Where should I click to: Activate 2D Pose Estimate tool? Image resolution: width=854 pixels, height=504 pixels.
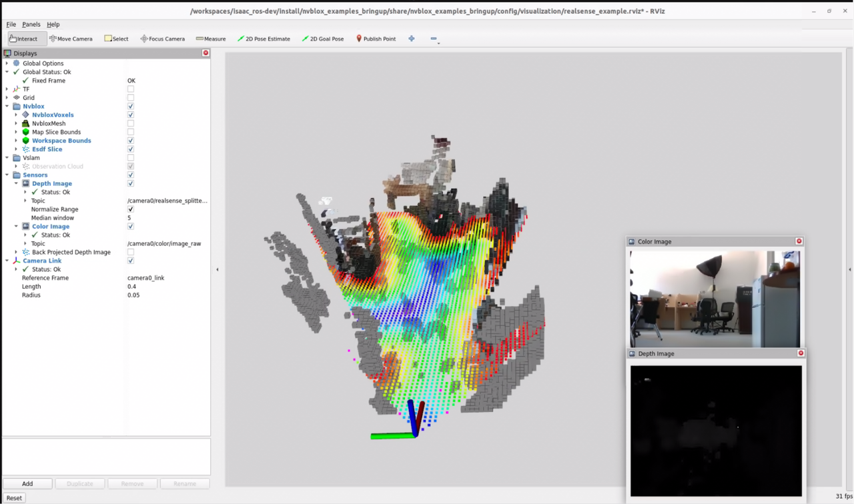pyautogui.click(x=264, y=39)
